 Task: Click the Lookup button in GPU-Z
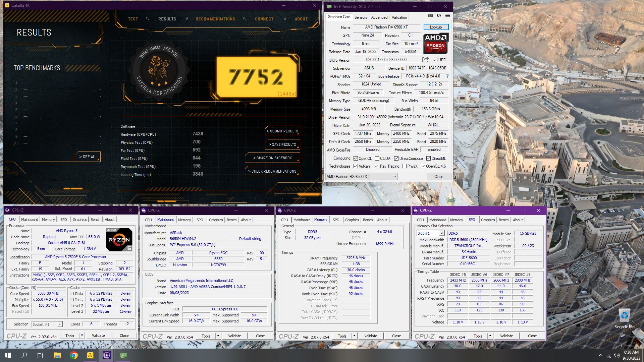tap(436, 27)
